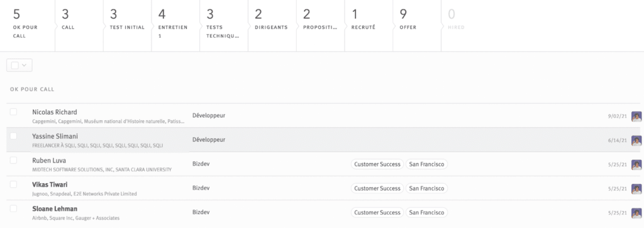
Task: Click the owner avatar on Vikas Tiwari's row
Action: (636, 189)
